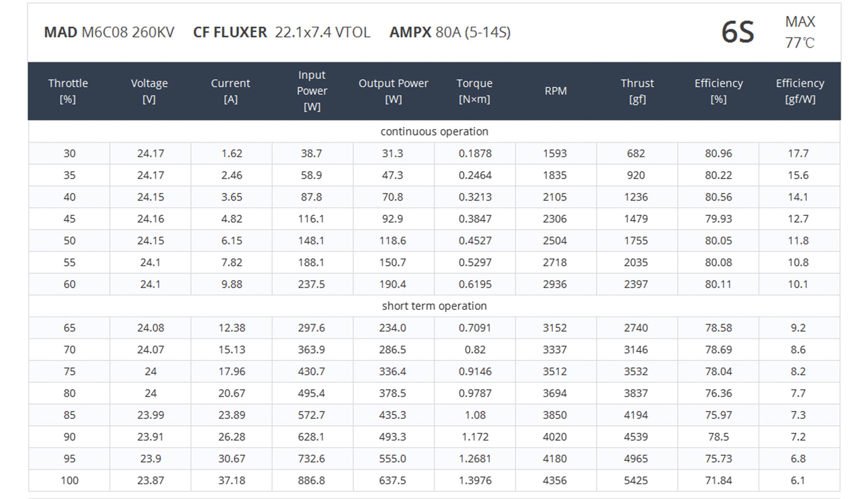Screen dimensions: 868x499
Task: Click the Input Power [W] header
Action: [312, 91]
